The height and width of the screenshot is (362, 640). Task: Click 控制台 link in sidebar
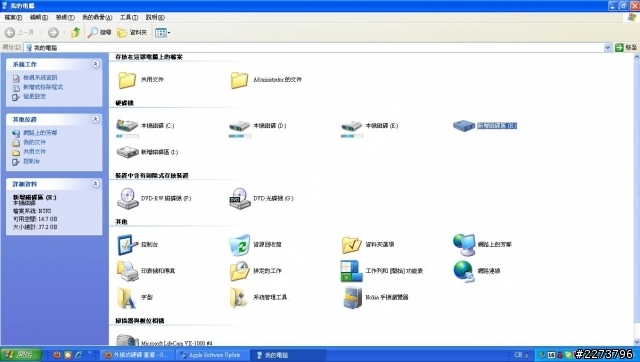pyautogui.click(x=31, y=161)
